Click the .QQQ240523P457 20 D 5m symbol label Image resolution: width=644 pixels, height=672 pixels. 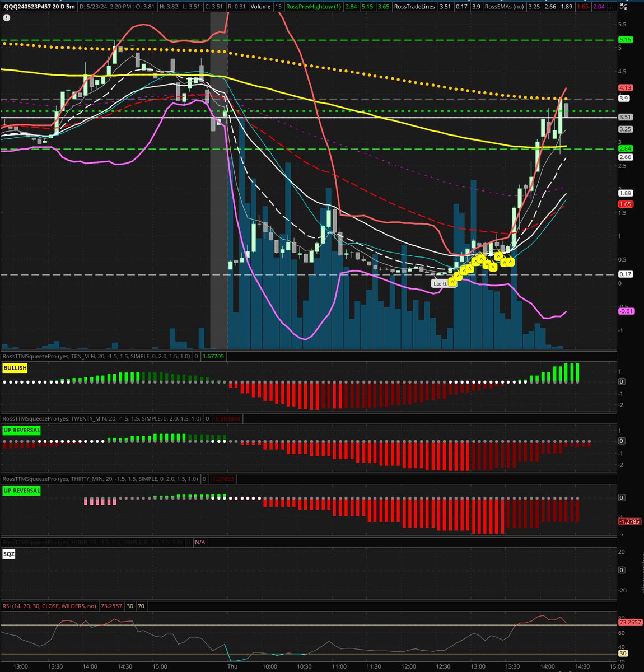[39, 7]
